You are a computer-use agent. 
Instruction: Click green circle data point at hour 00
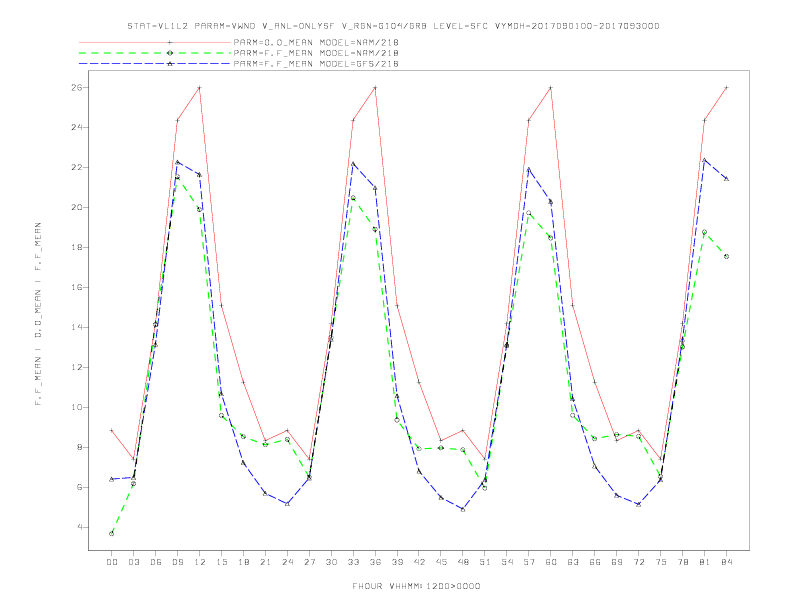click(x=112, y=533)
